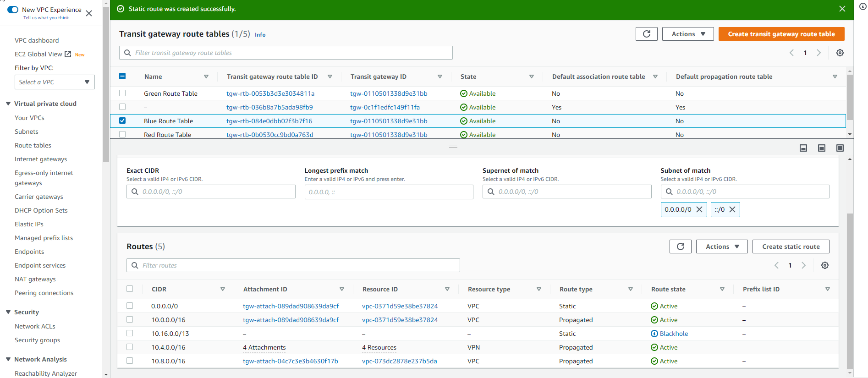The image size is (868, 378).
Task: Sort by Default association route table
Action: point(655,77)
